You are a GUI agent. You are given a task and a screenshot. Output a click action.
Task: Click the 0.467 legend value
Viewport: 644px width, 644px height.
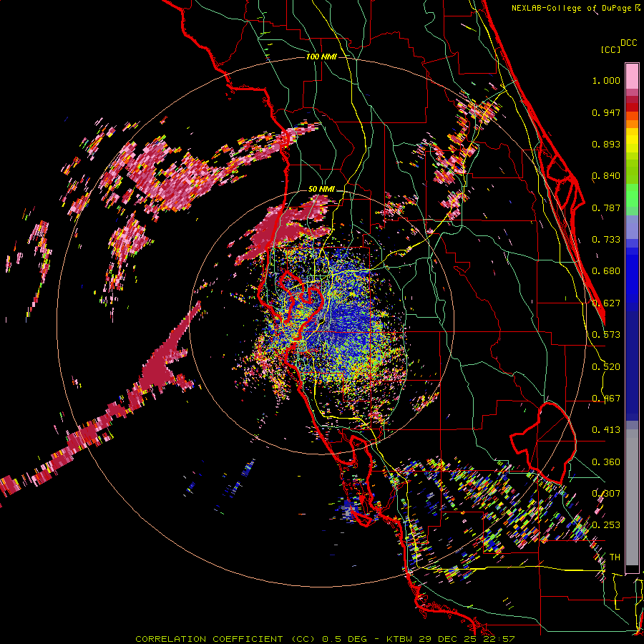(x=606, y=399)
